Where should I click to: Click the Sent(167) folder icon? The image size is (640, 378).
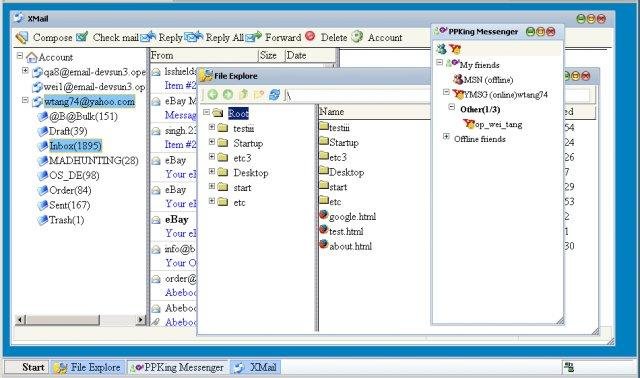42,205
